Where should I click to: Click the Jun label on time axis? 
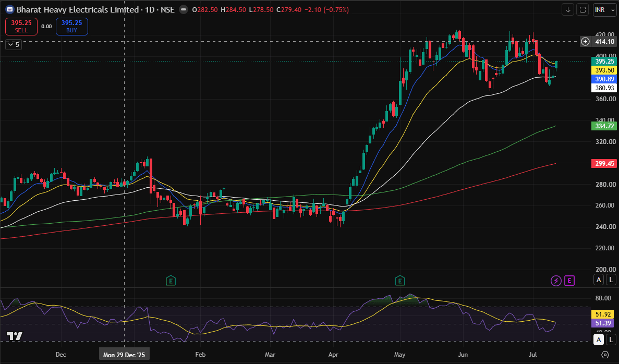click(463, 355)
